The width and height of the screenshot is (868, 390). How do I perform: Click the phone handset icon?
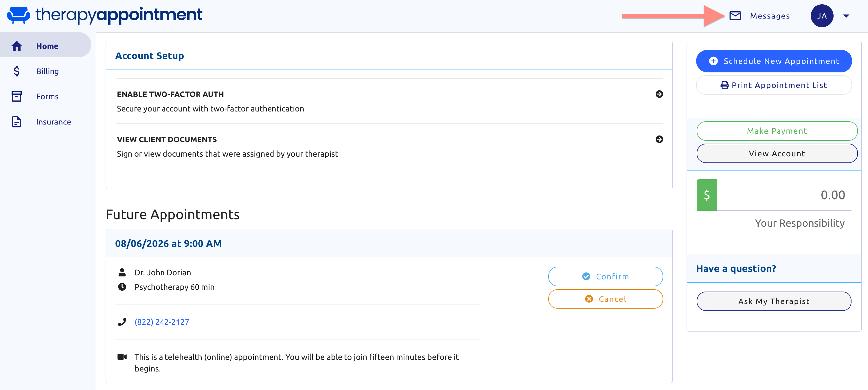[x=122, y=322]
